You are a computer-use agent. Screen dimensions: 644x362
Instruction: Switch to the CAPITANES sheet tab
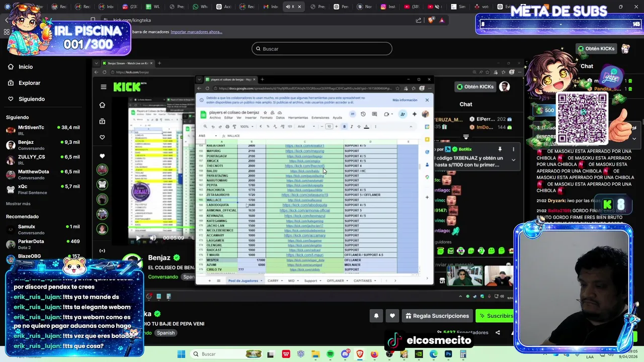click(363, 281)
